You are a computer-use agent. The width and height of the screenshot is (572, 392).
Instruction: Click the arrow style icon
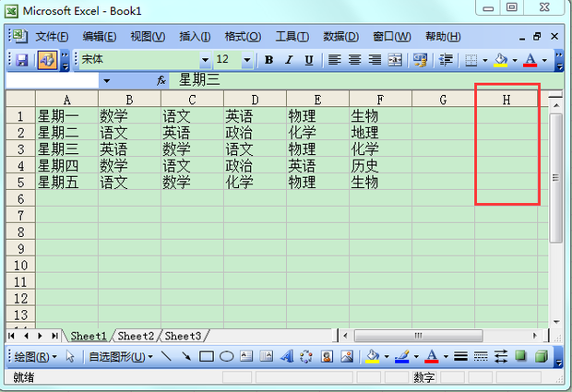501,356
